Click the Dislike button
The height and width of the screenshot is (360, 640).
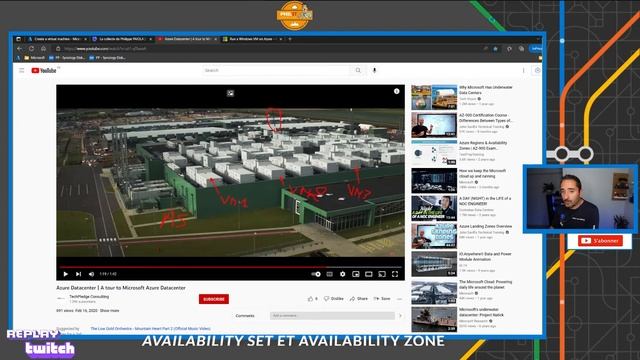tap(333, 299)
